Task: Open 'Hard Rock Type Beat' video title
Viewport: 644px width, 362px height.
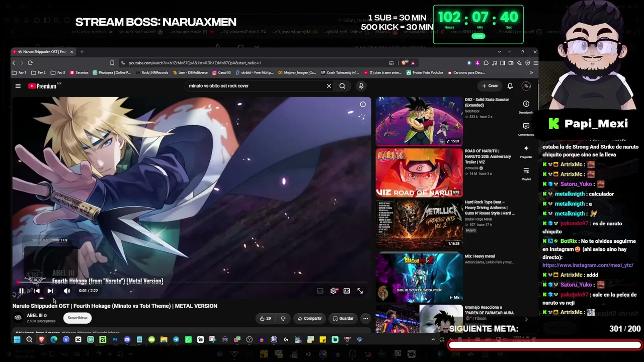Action: tap(490, 208)
